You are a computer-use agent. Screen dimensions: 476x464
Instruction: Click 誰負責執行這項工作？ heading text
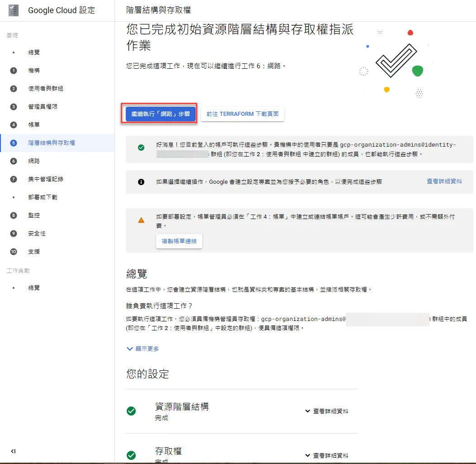pyautogui.click(x=159, y=306)
